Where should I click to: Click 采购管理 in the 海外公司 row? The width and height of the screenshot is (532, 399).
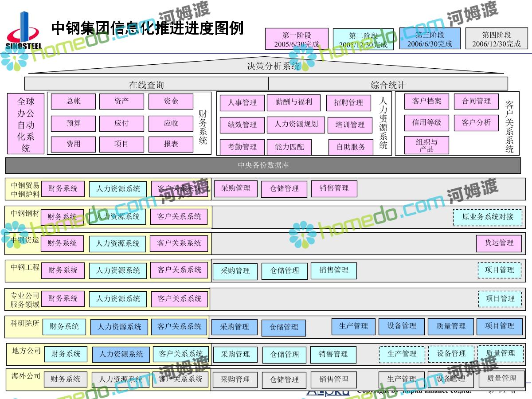(235, 380)
